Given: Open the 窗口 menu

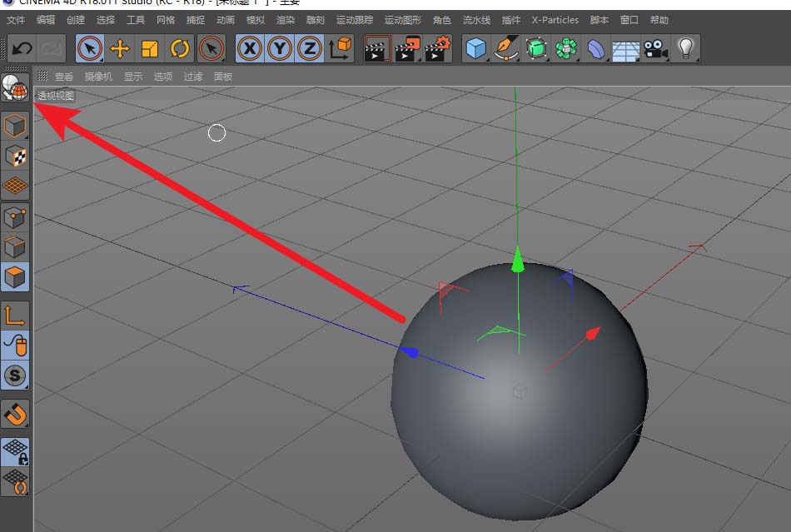Looking at the screenshot, I should 629,19.
